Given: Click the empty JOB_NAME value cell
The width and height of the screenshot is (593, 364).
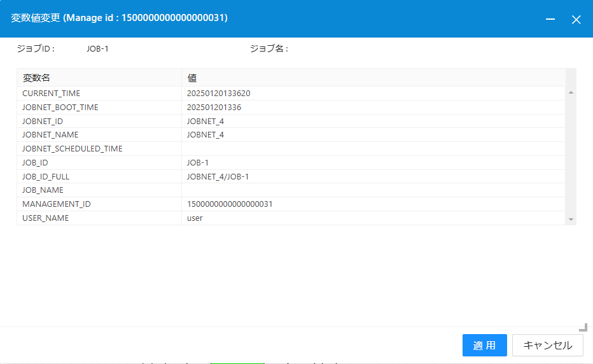Looking at the screenshot, I should [373, 190].
